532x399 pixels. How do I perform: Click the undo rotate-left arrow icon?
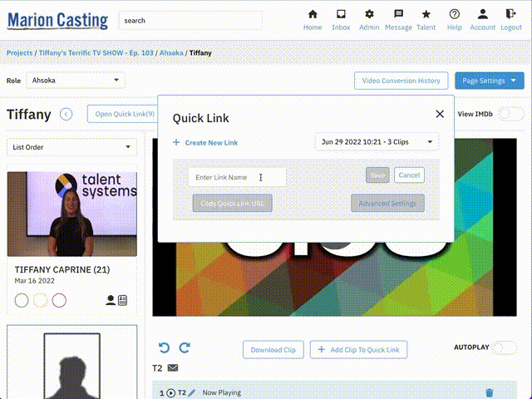click(165, 347)
